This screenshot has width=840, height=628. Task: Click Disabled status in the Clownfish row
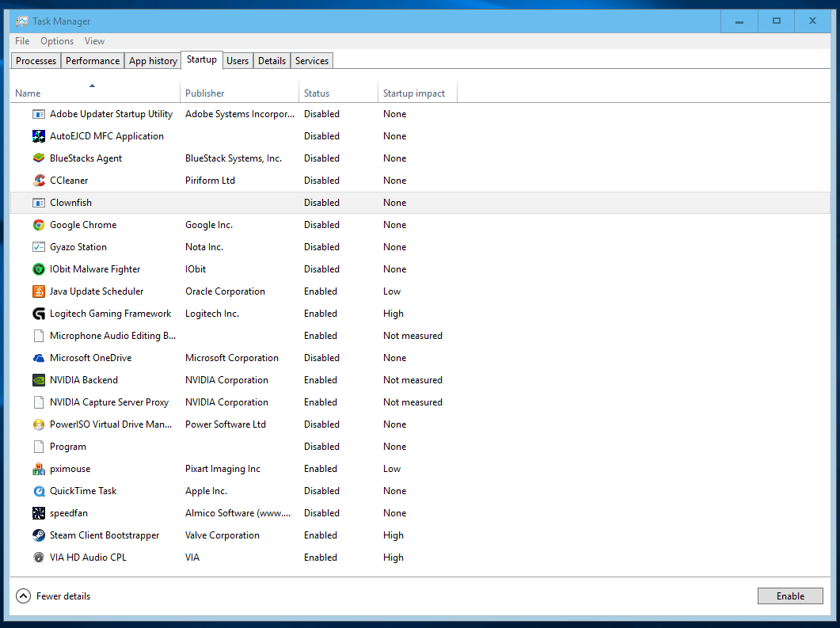tap(321, 203)
